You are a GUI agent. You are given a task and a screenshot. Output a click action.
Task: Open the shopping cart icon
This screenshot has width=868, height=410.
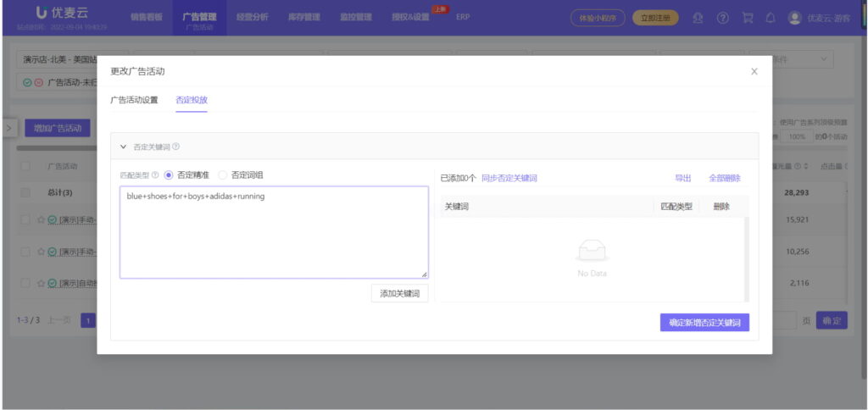pyautogui.click(x=747, y=18)
